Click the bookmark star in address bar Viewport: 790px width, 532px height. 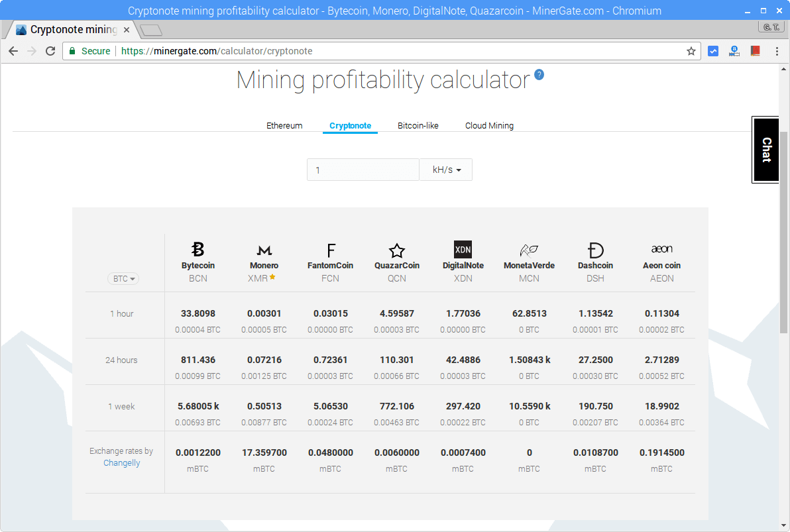point(691,51)
